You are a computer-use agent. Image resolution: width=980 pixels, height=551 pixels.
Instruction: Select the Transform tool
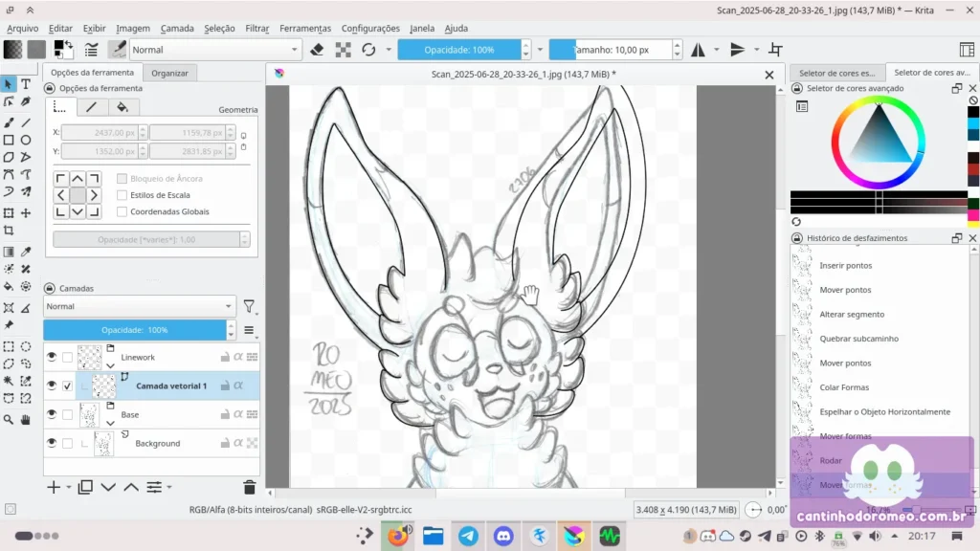[x=9, y=213]
